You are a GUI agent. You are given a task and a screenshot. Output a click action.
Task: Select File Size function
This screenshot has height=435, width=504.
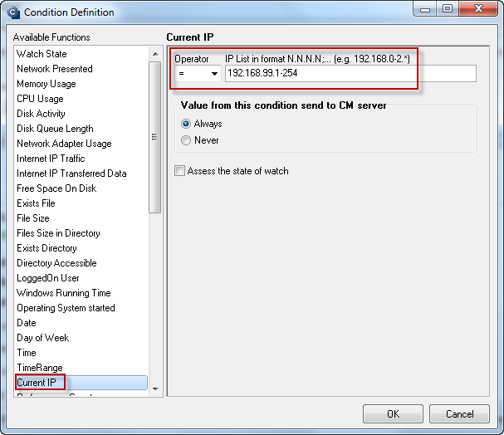point(81,218)
